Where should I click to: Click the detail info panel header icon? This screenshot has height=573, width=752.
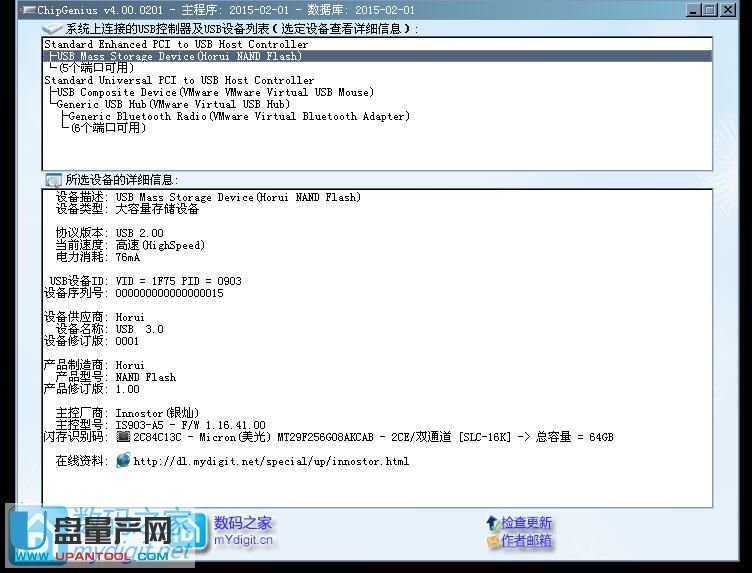tap(53, 180)
